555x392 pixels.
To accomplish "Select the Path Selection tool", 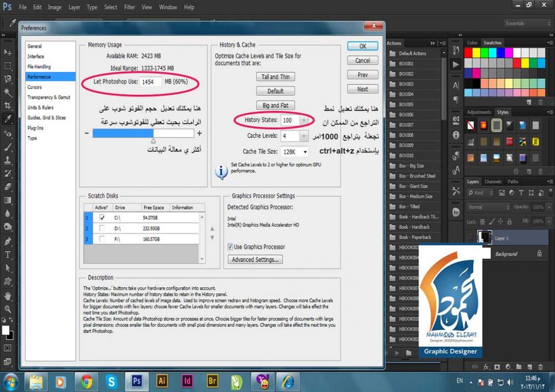I will (x=7, y=268).
